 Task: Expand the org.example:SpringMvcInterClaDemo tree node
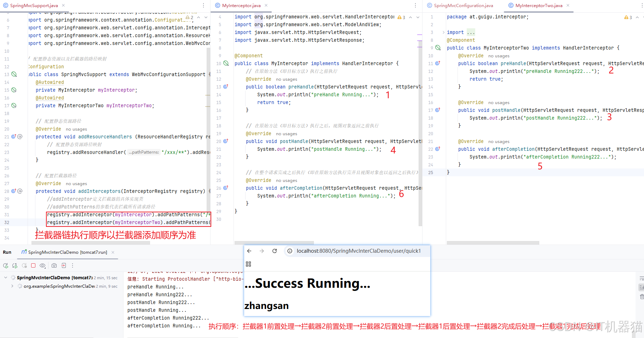click(x=12, y=286)
